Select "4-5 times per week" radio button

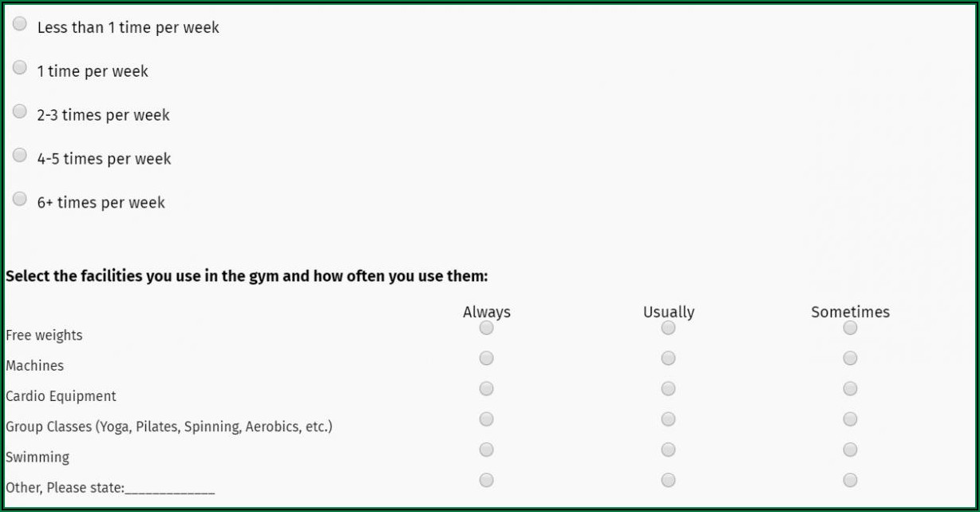point(20,156)
